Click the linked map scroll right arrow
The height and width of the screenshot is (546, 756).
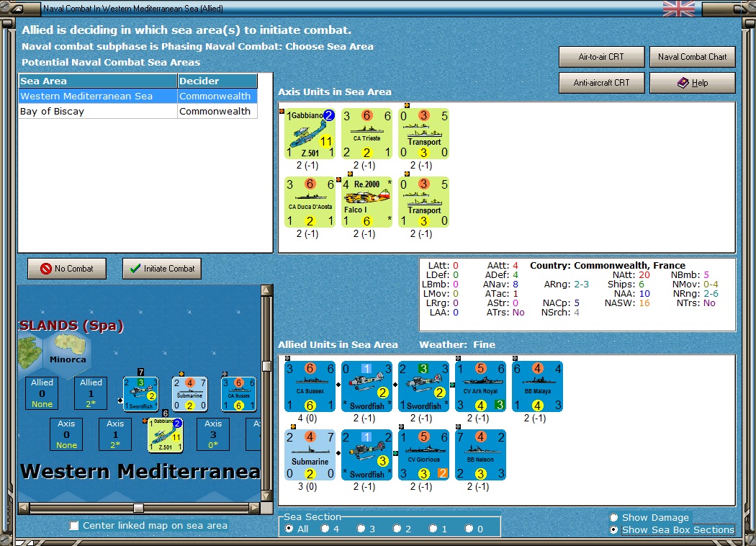255,507
